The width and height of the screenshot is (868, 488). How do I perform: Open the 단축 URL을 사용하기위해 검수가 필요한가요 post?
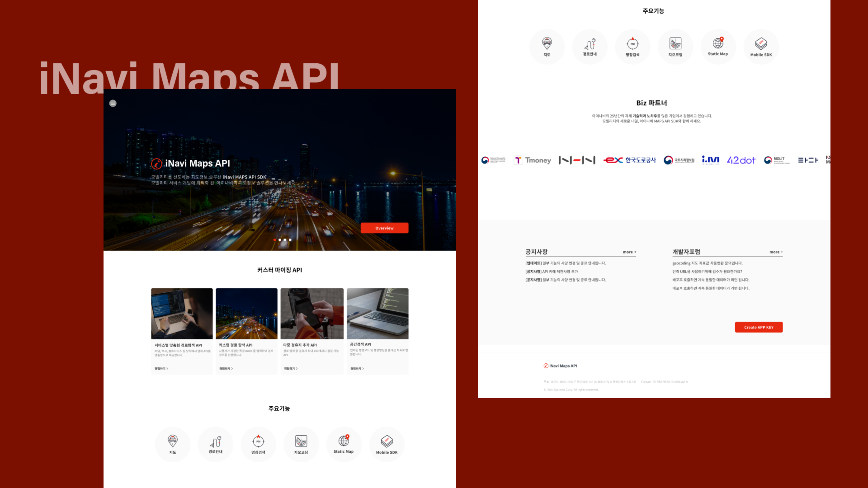tap(707, 271)
